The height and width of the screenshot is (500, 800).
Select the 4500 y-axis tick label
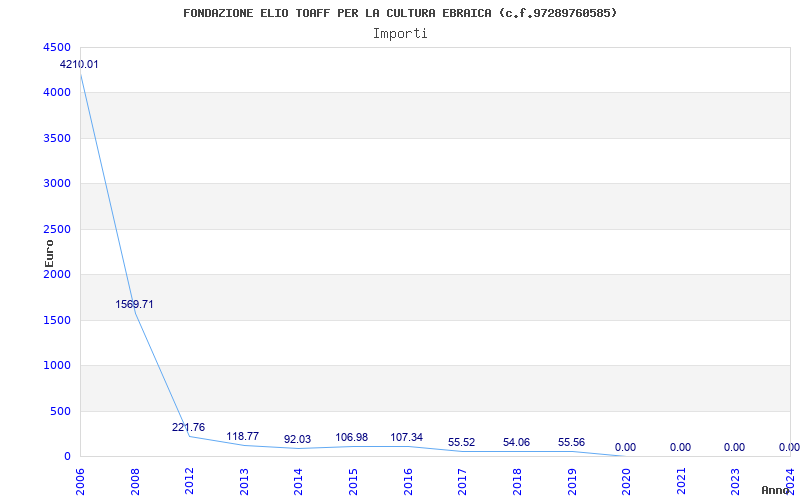click(58, 47)
